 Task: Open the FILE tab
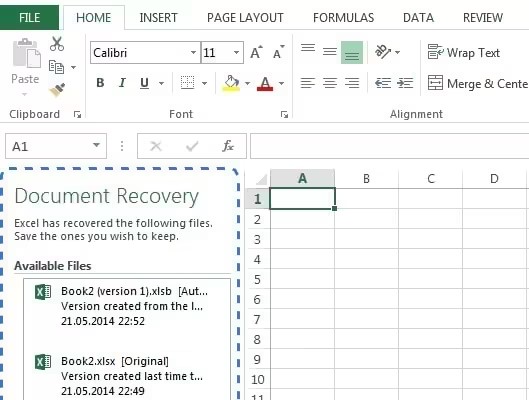coord(29,18)
